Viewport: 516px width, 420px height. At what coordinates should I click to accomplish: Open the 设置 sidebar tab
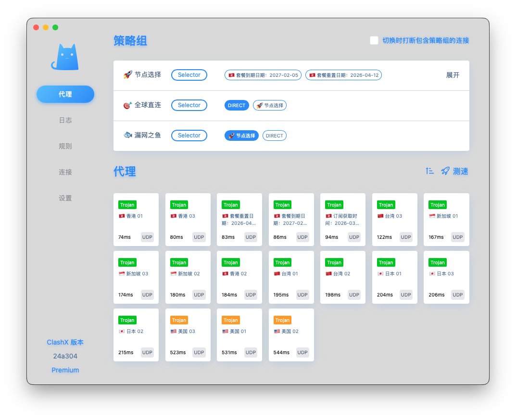[65, 198]
